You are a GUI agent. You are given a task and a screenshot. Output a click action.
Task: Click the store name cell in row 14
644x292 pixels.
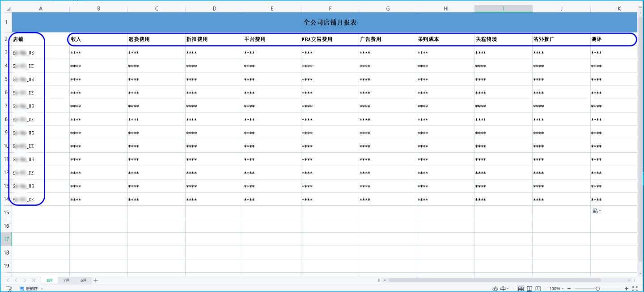click(x=41, y=200)
